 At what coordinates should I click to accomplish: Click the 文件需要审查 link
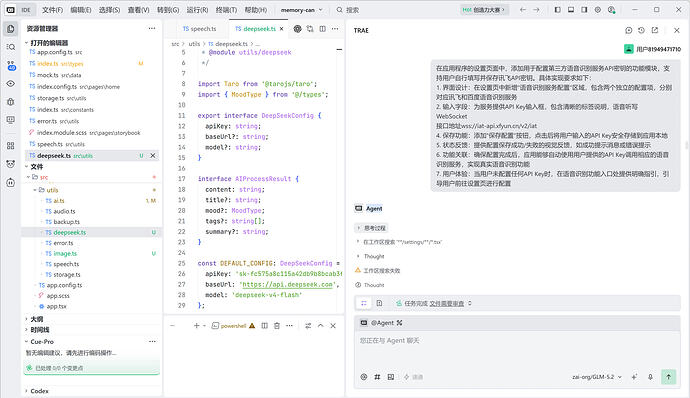tap(447, 303)
